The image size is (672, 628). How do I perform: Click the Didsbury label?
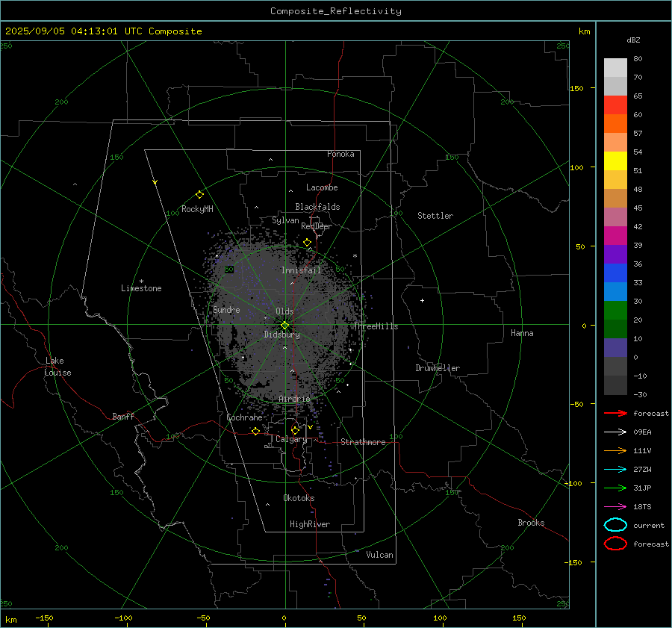tap(281, 335)
